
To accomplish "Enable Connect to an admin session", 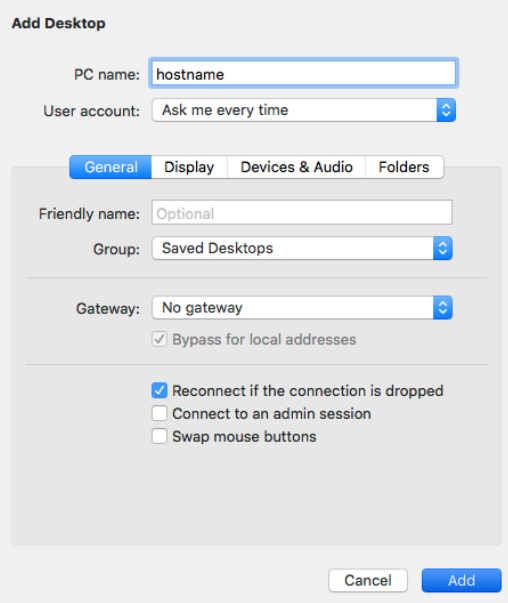I will coord(159,414).
